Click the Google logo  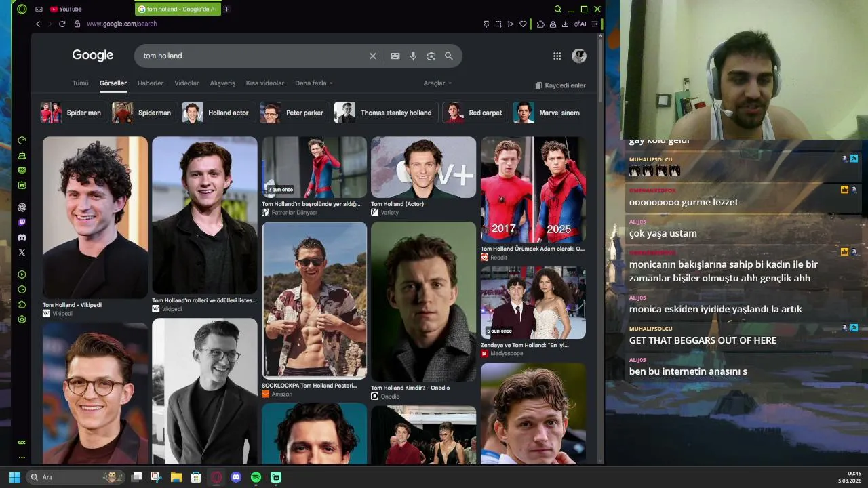93,56
